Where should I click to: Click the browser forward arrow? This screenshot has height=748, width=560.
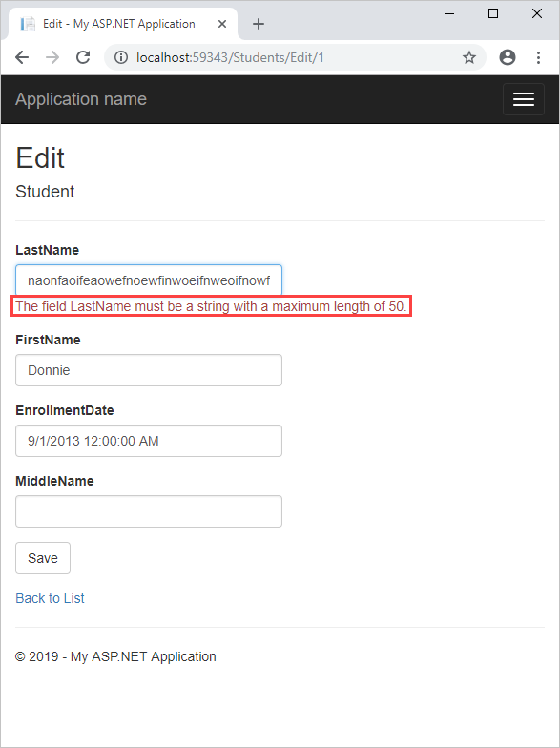52,57
